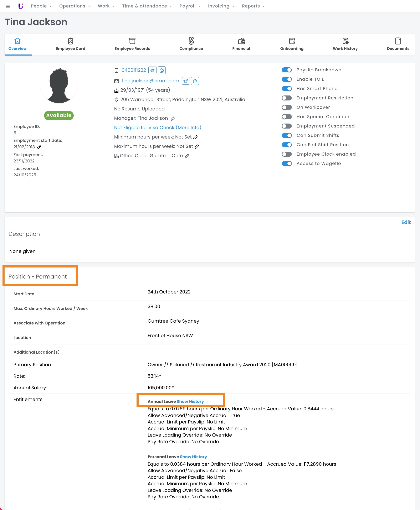Image resolution: width=420 pixels, height=510 pixels.
Task: Expand Time & attendance menu
Action: point(147,6)
